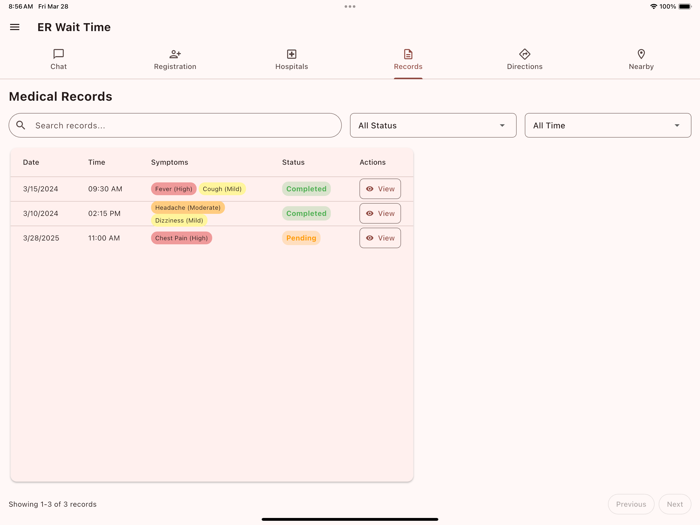Click the Dizziness (Mild) symptom chip

[x=179, y=220]
